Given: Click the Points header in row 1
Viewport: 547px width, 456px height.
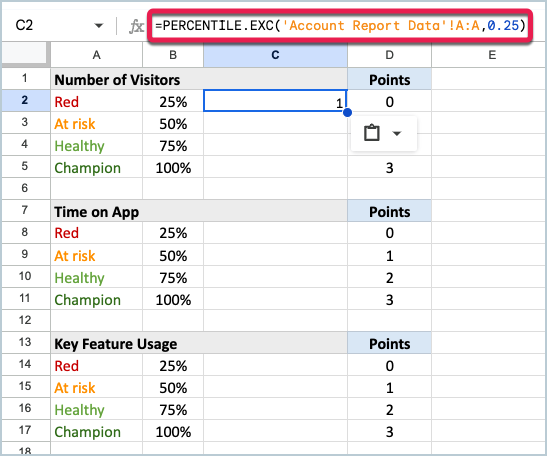Looking at the screenshot, I should (x=389, y=80).
